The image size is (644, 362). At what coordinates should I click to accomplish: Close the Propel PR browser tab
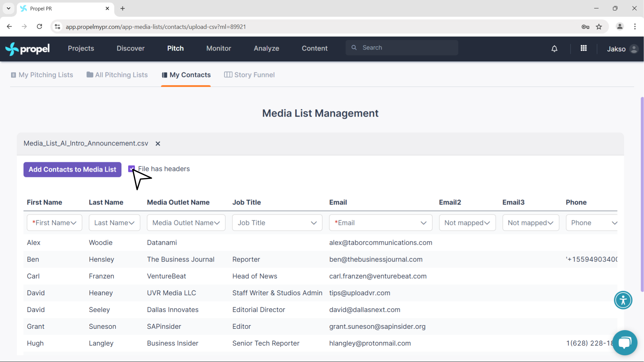click(107, 8)
